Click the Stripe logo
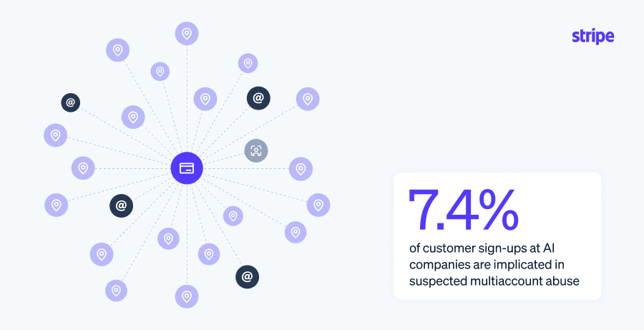644x330 pixels. [x=593, y=37]
